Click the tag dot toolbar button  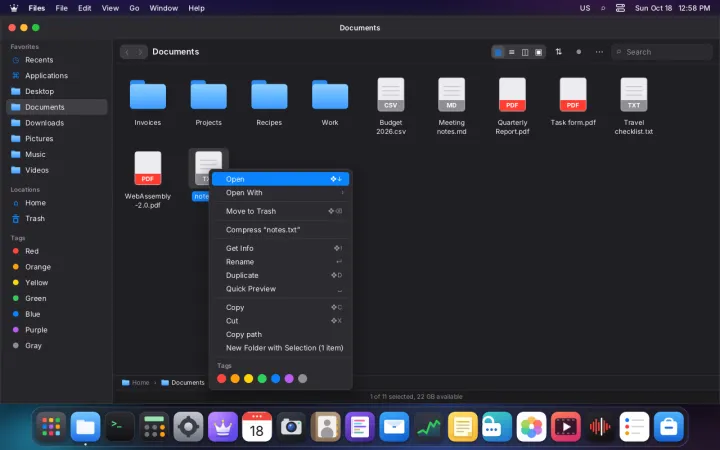click(579, 52)
